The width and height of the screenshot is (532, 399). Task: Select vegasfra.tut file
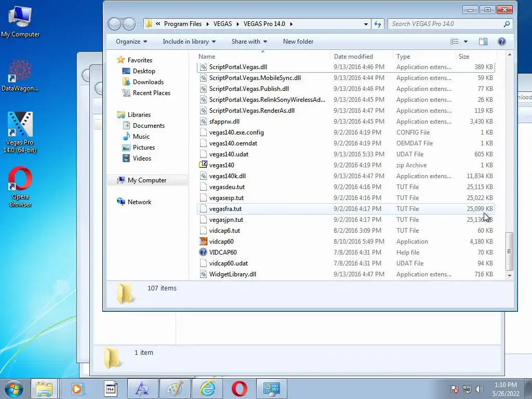coord(345,209)
